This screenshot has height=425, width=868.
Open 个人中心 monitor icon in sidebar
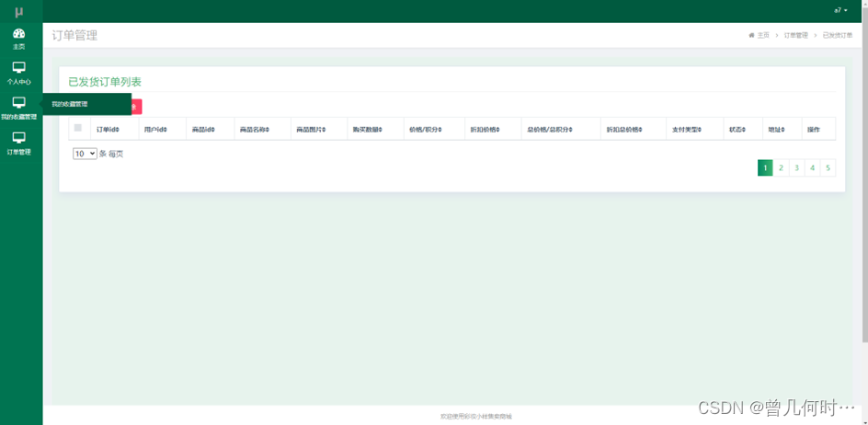coord(18,67)
